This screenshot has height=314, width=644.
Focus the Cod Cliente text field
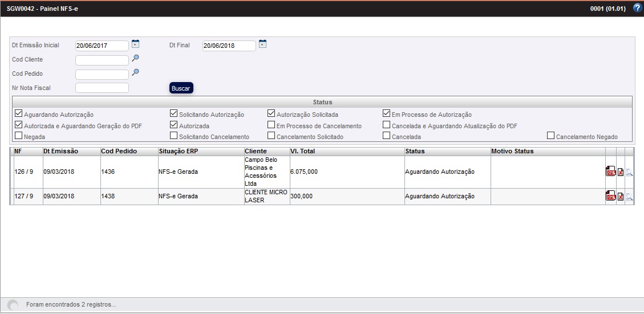(102, 60)
